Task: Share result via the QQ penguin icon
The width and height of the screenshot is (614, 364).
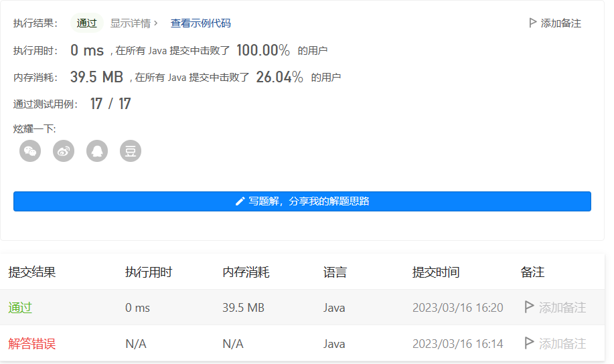Action: click(x=97, y=151)
